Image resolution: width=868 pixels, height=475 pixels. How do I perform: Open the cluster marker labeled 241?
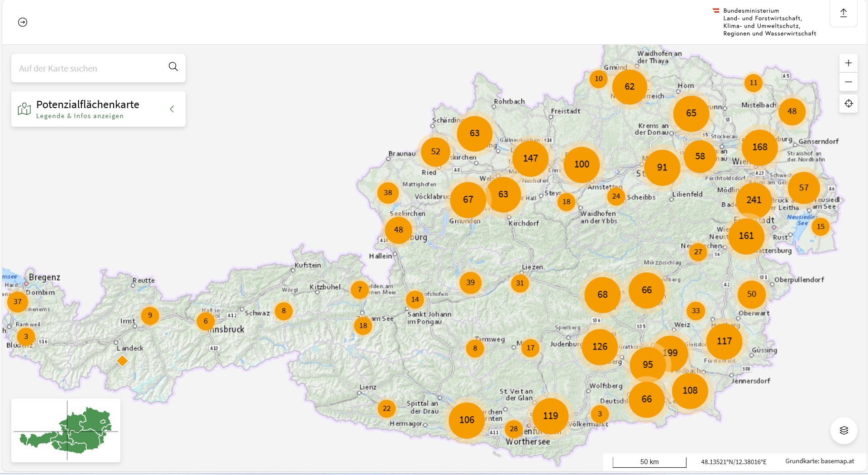(x=754, y=200)
